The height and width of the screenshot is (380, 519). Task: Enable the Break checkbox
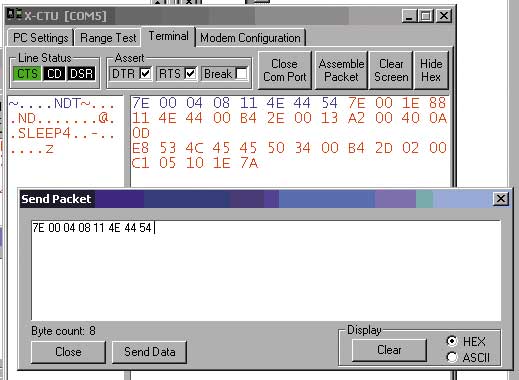click(241, 73)
